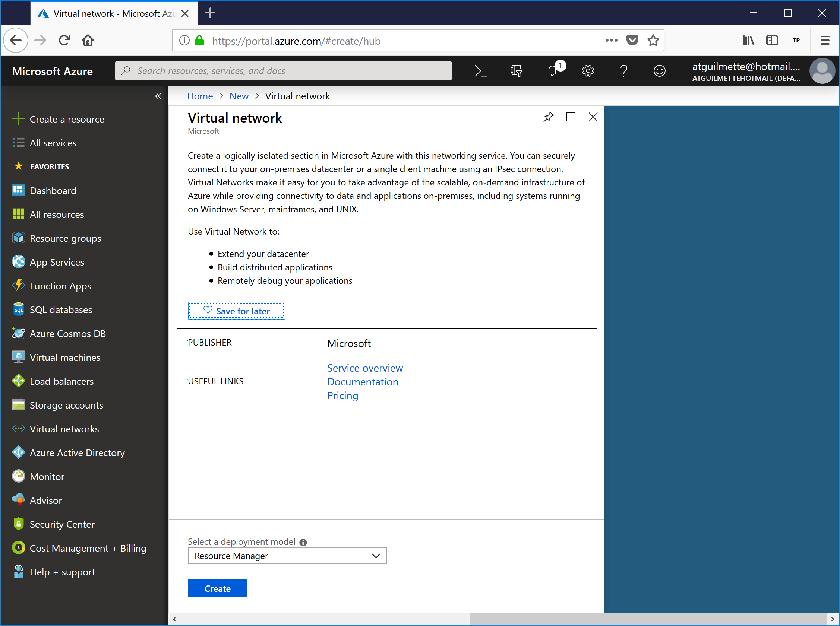Open the browser page actions menu

(611, 40)
